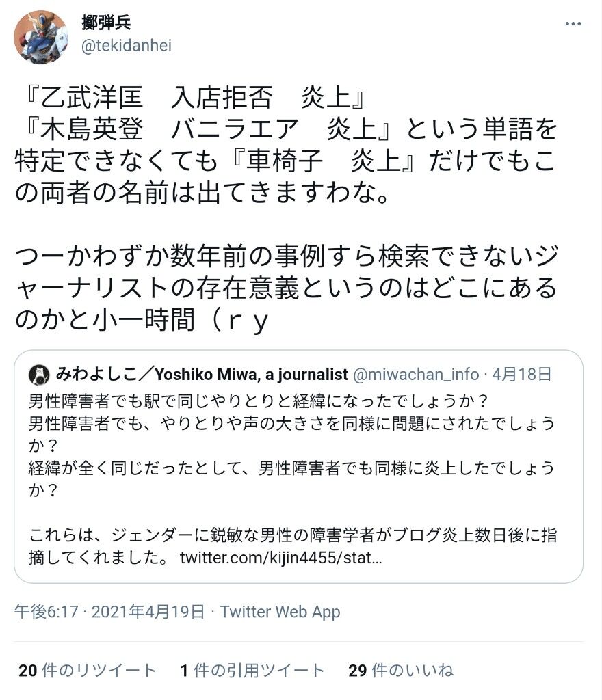Click the display name 擲弾兵
This screenshot has height=700, width=602.
[x=106, y=23]
